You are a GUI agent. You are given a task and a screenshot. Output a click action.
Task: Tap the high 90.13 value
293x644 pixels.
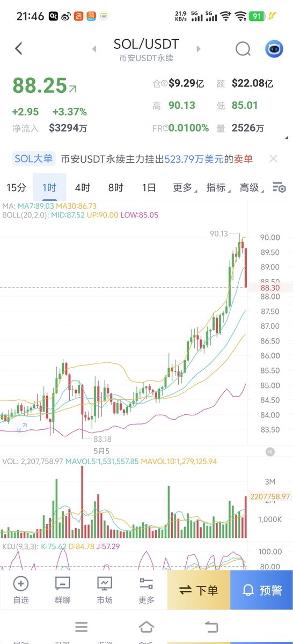pos(181,106)
